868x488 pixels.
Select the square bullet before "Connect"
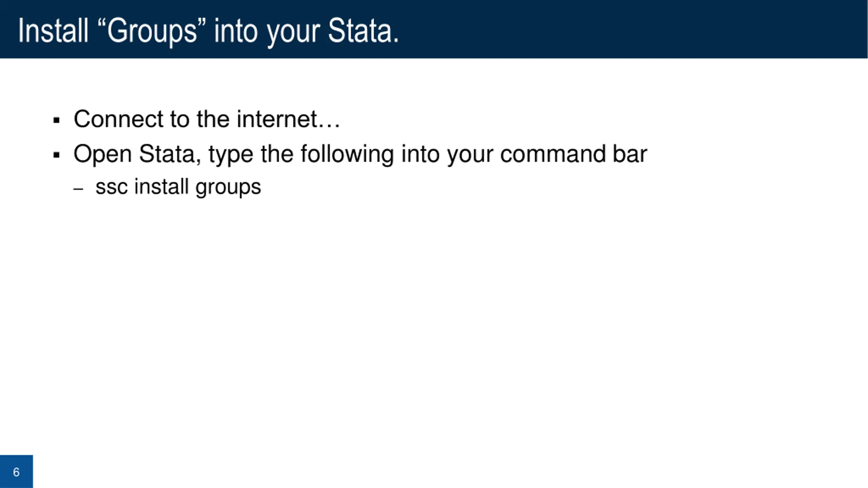click(x=57, y=120)
